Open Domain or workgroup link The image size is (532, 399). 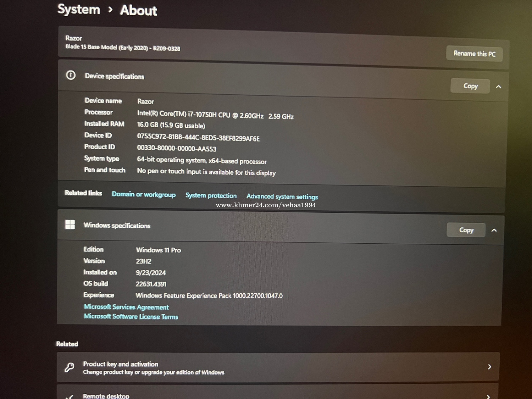pyautogui.click(x=143, y=194)
